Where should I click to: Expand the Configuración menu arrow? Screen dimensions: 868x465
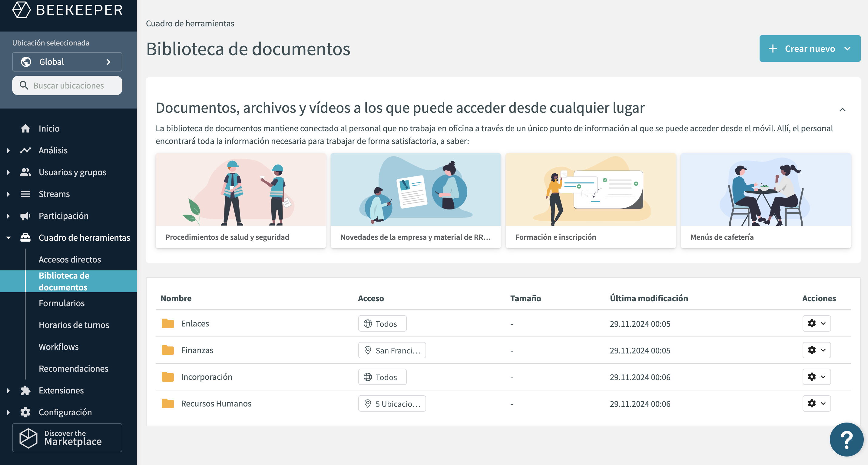[8, 412]
